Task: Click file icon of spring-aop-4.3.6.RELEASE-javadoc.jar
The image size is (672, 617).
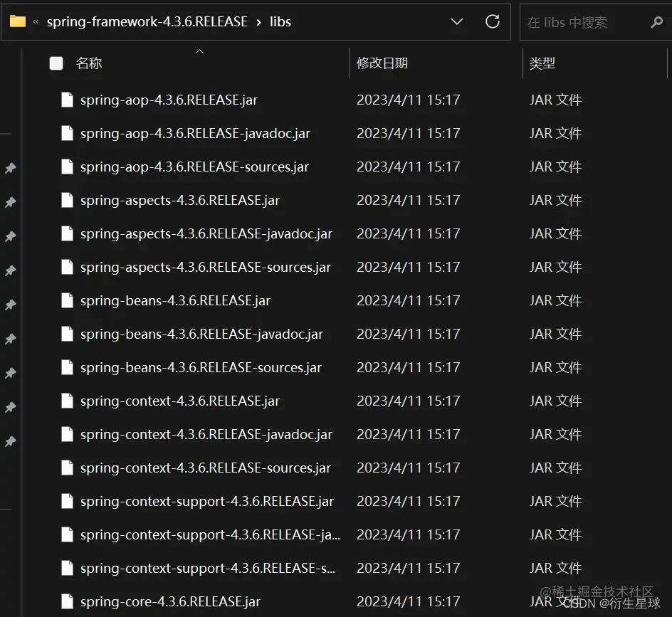Action: point(68,133)
